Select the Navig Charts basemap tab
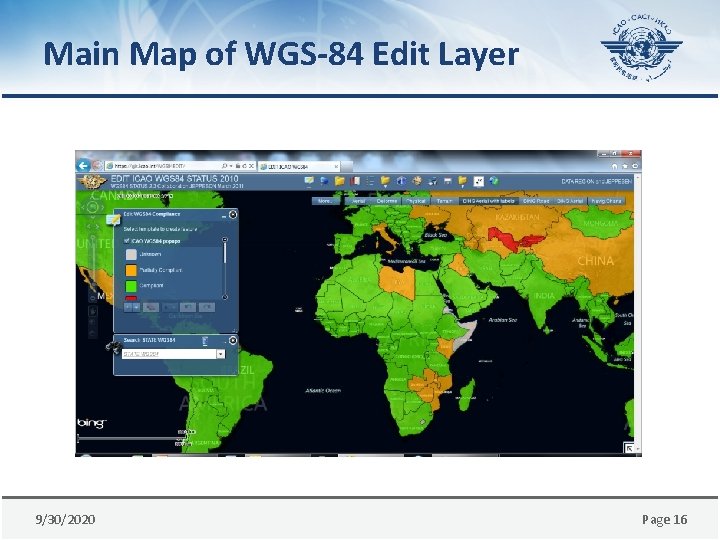 pyautogui.click(x=606, y=201)
